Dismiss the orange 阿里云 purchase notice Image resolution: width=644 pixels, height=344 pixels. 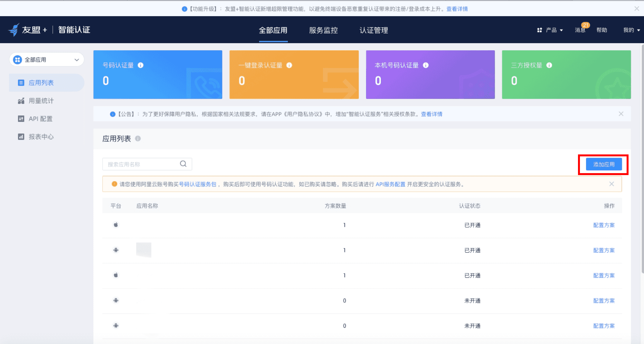(x=611, y=184)
